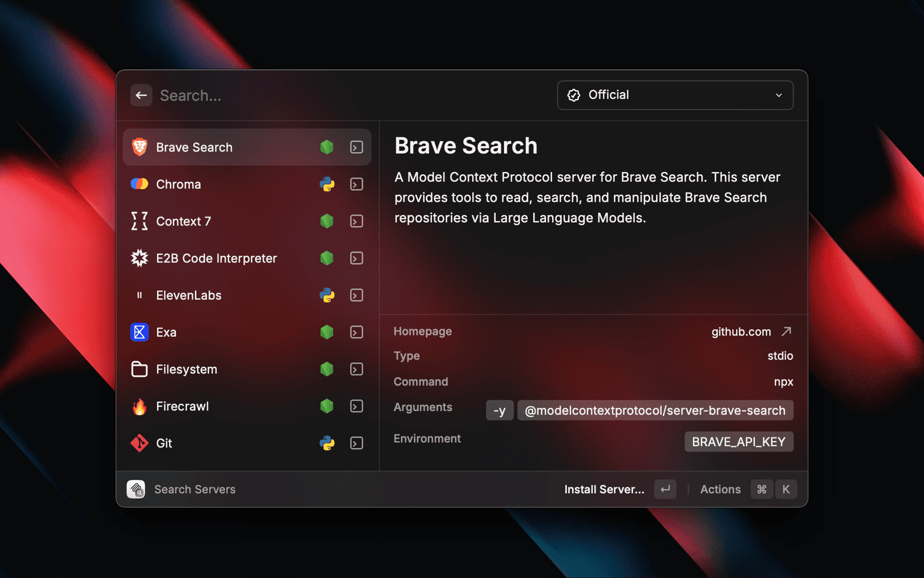Click the chevron on the Official selector
This screenshot has height=578, width=924.
tap(778, 95)
